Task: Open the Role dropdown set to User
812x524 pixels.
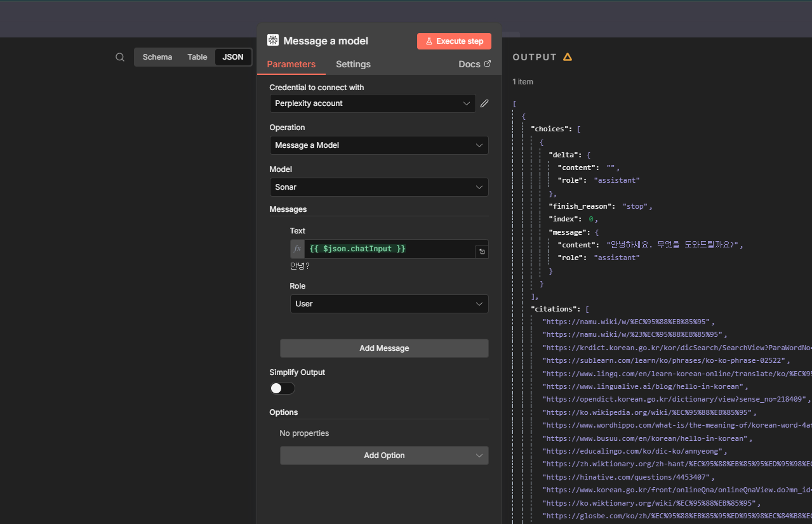Action: point(389,304)
